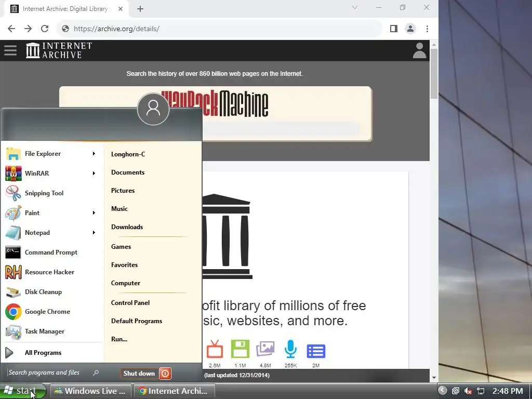
Task: Open Control Panel from start menu
Action: 130,303
